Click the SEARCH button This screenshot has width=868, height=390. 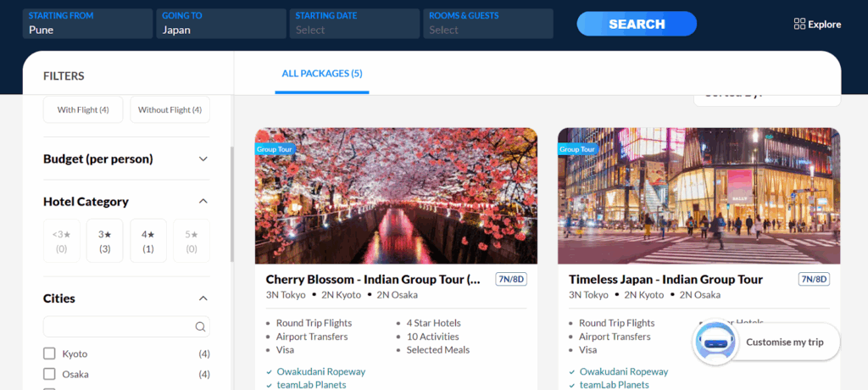coord(637,24)
